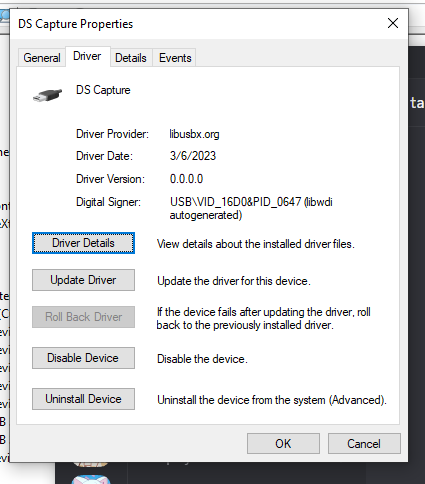Click the 'Uninstall the device from the system' text
This screenshot has width=425, height=484.
(272, 400)
